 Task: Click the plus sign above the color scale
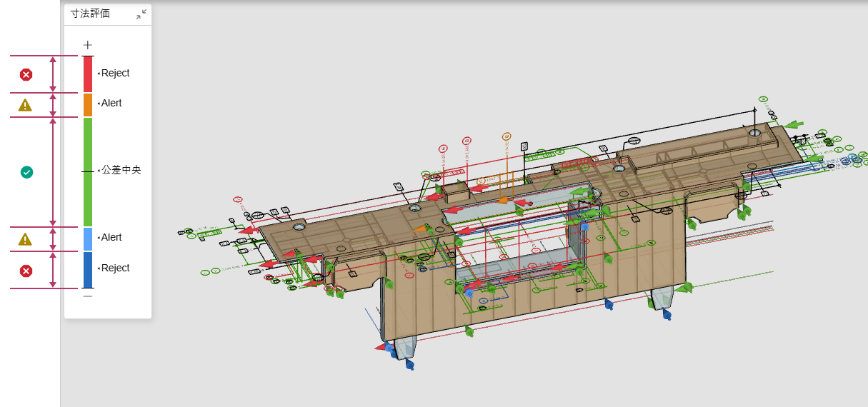coord(88,45)
